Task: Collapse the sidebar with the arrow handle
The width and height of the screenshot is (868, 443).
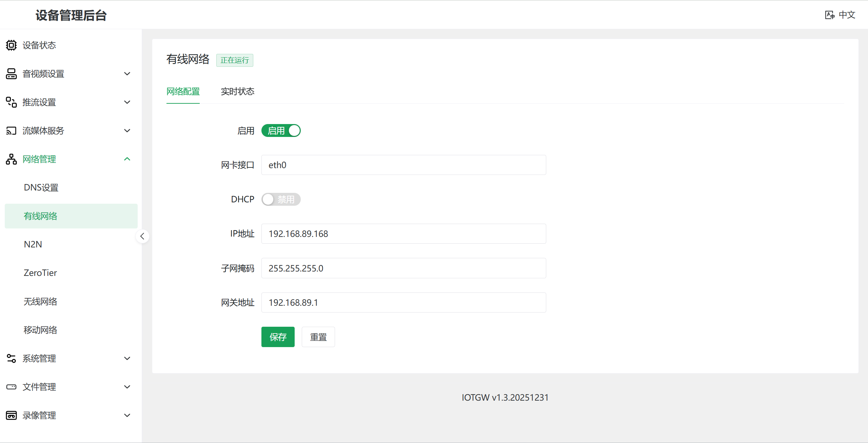Action: [142, 236]
